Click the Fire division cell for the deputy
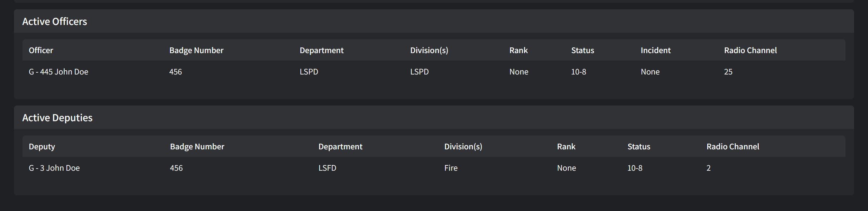This screenshot has height=211, width=868. pyautogui.click(x=451, y=168)
